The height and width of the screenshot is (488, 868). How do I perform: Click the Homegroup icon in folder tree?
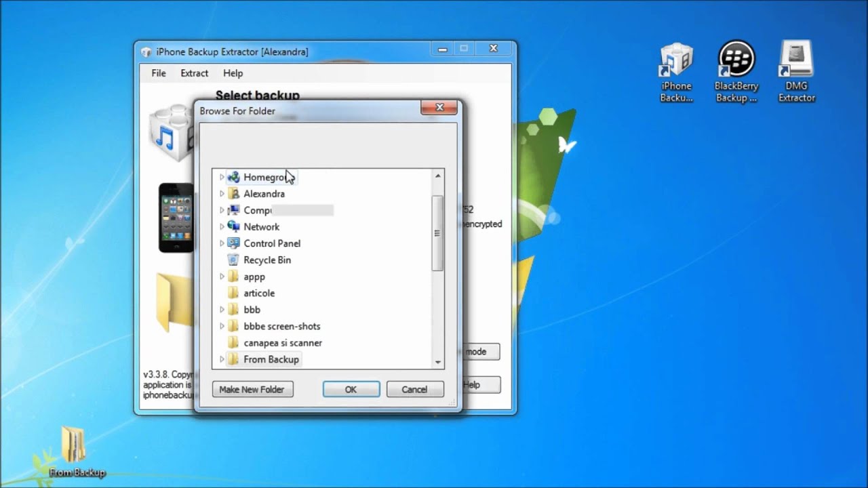[x=233, y=177]
